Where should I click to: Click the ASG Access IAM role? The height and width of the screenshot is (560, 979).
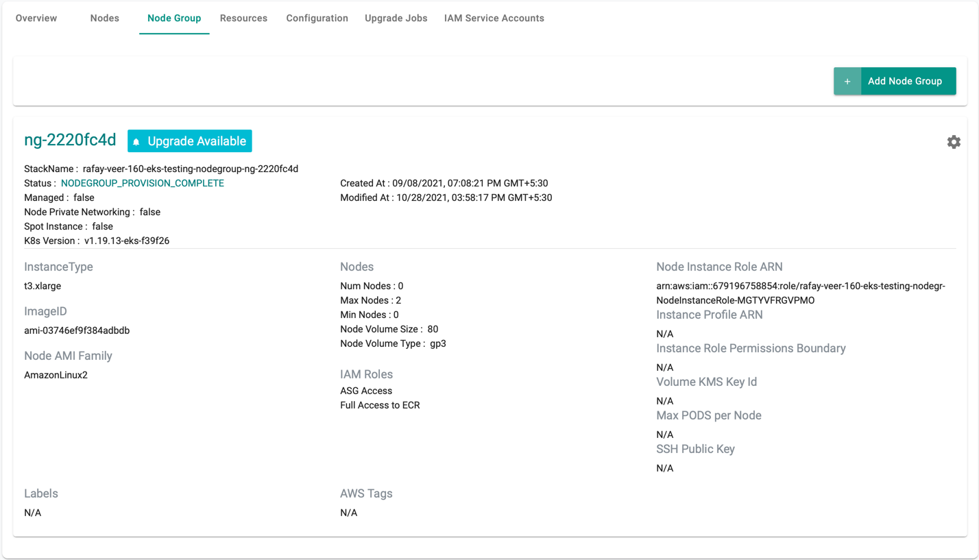pyautogui.click(x=366, y=391)
